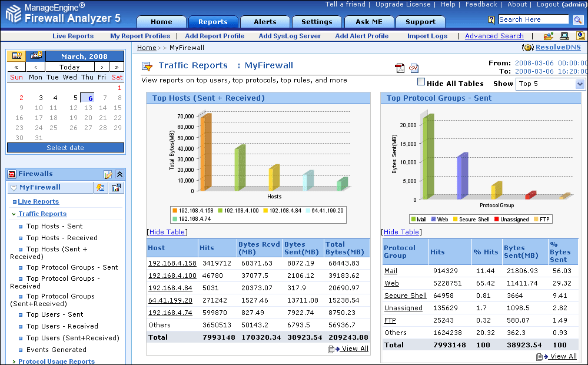The image size is (588, 365).
Task: Hide the Top Hosts table
Action: pos(167,232)
